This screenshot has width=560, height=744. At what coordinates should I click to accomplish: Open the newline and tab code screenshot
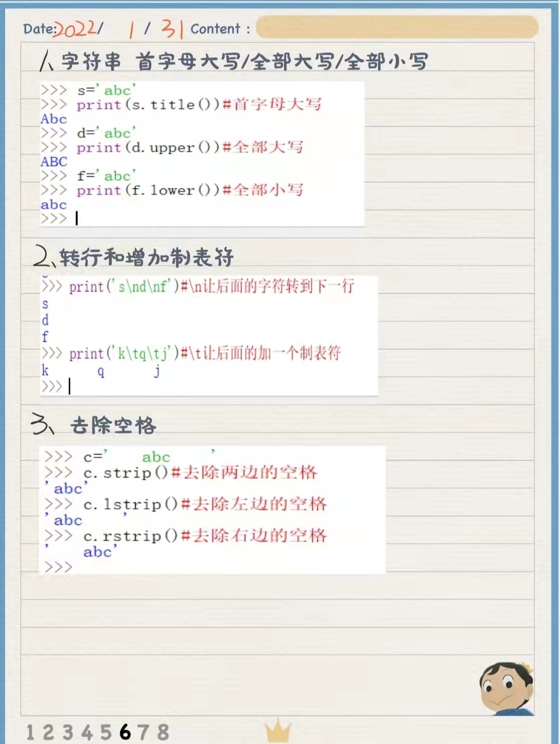click(209, 336)
